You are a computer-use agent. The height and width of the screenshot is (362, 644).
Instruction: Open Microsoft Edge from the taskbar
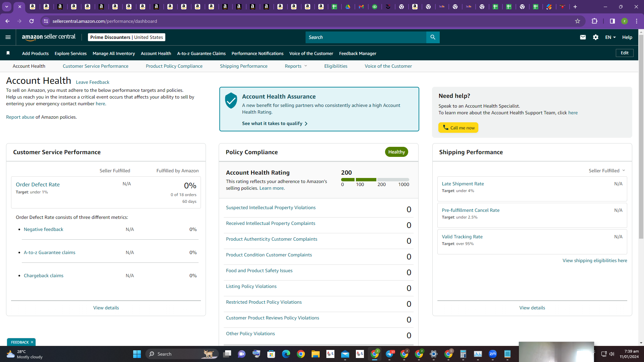point(286,354)
